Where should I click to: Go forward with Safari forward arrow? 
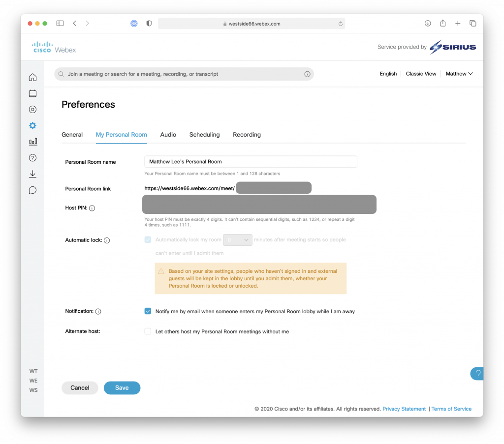pyautogui.click(x=88, y=24)
